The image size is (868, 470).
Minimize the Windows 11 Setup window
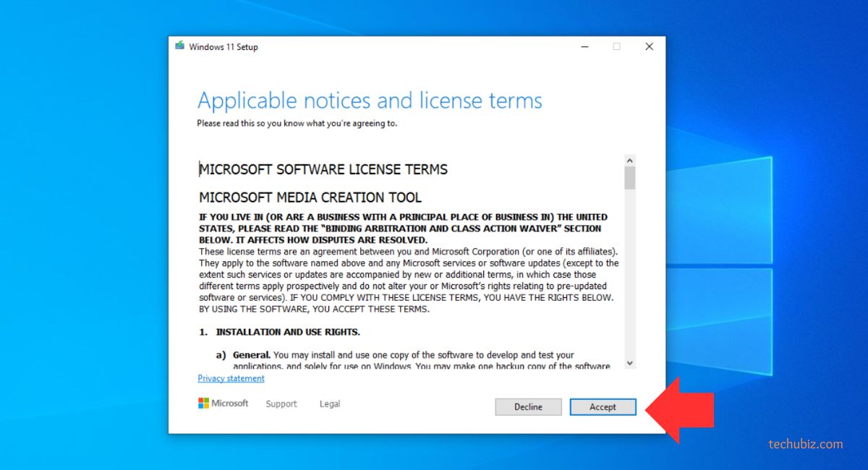tap(584, 46)
